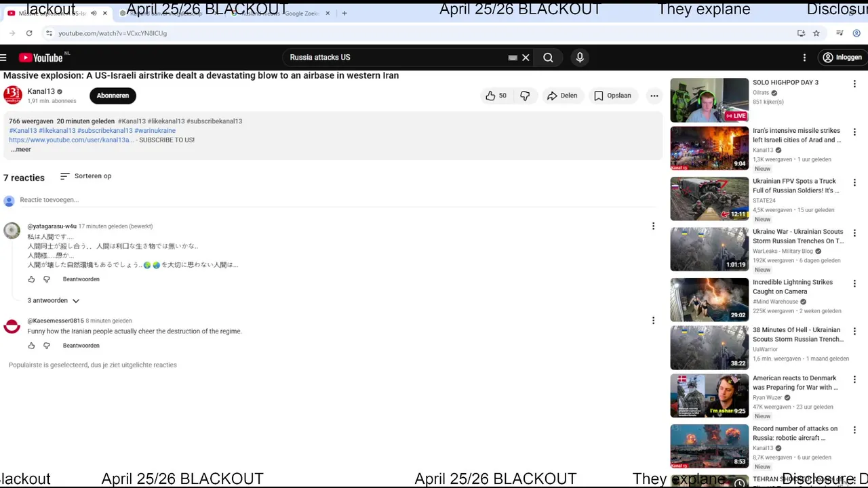Open options menu for @yatagarasu-w4u comment
This screenshot has height=488, width=868.
tap(653, 226)
